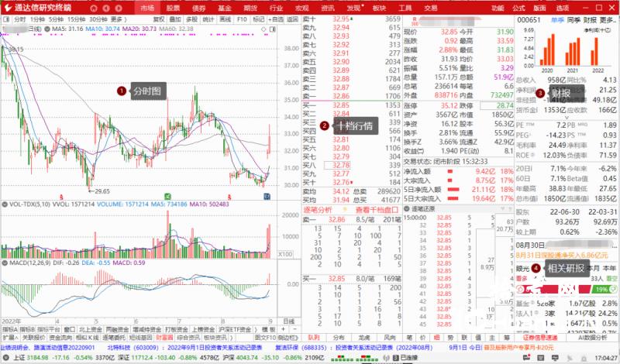This screenshot has width=620, height=364.
Task: Click the back arrow navigation icon
Action: pos(106,8)
